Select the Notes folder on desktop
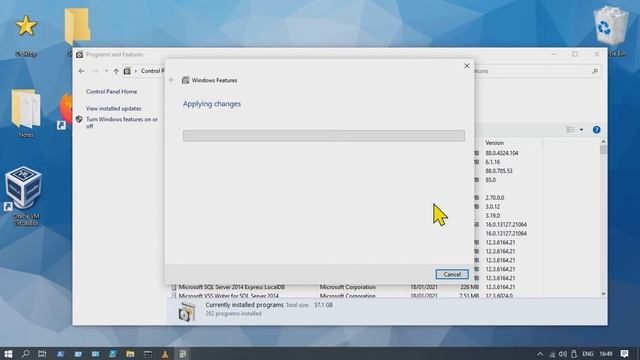Image resolution: width=640 pixels, height=360 pixels. click(26, 113)
